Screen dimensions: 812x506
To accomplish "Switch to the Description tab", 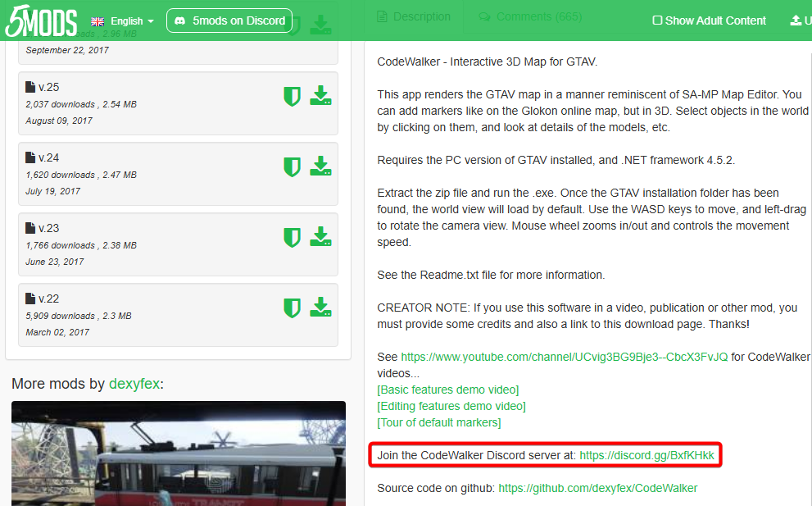I will coord(414,16).
